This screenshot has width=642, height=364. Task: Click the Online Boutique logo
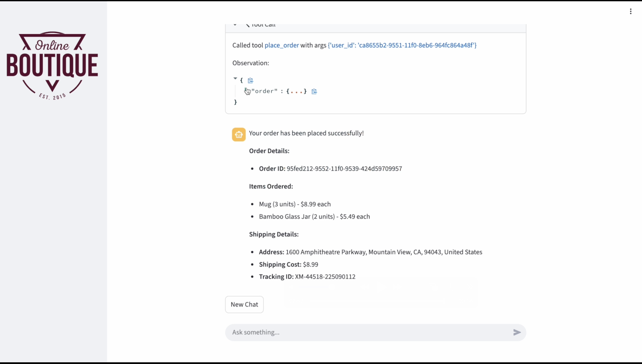tap(52, 66)
